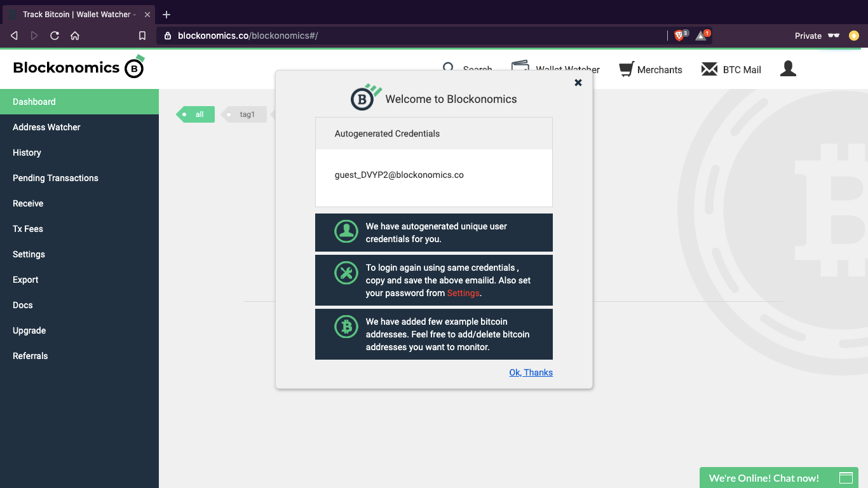The height and width of the screenshot is (488, 868).
Task: Click the browser address bar URL
Action: (x=248, y=36)
